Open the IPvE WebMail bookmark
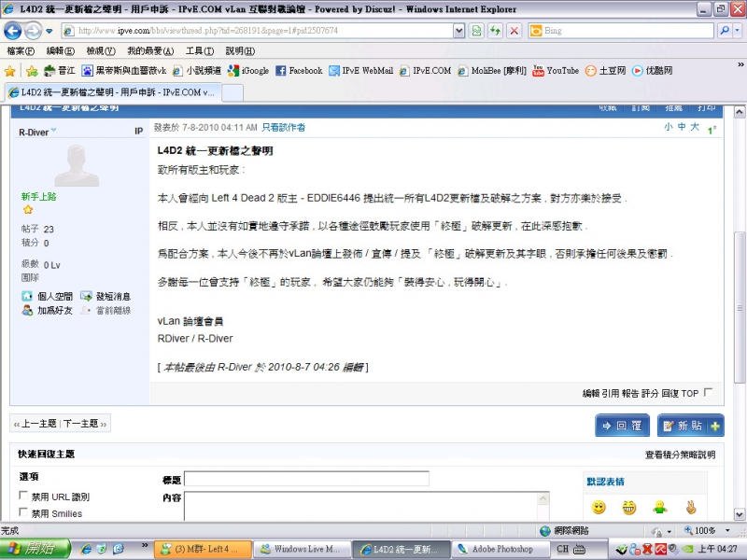 361,71
